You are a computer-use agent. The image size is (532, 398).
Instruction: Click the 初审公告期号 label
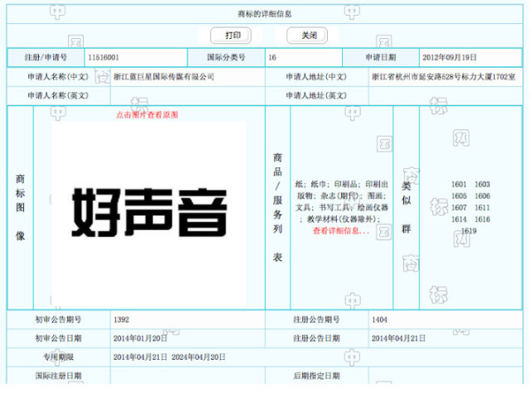point(58,320)
